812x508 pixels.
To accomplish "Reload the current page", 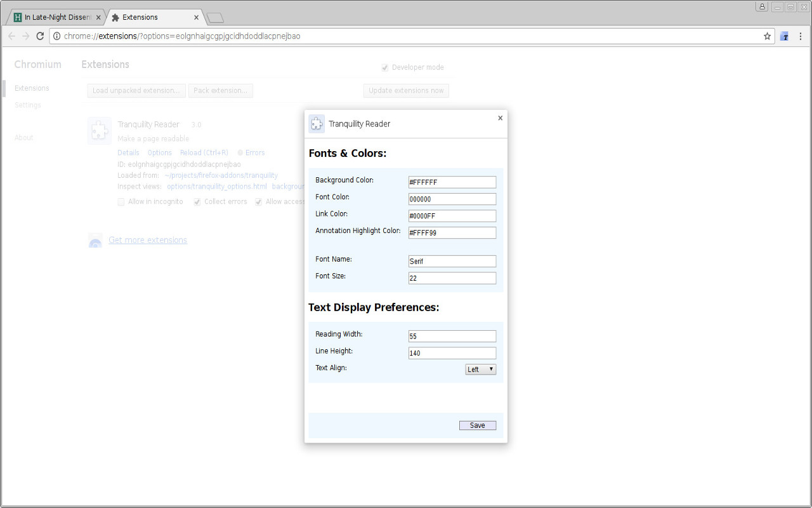I will pos(40,36).
